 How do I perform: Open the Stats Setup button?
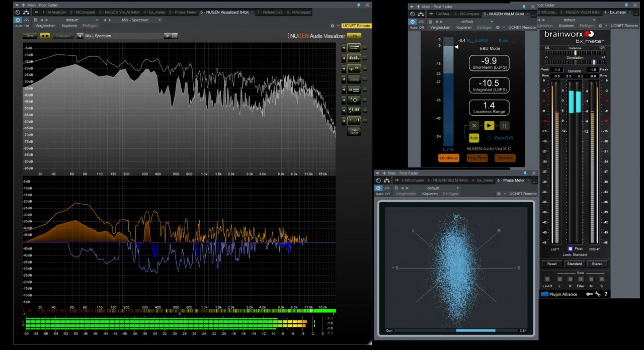point(354,131)
